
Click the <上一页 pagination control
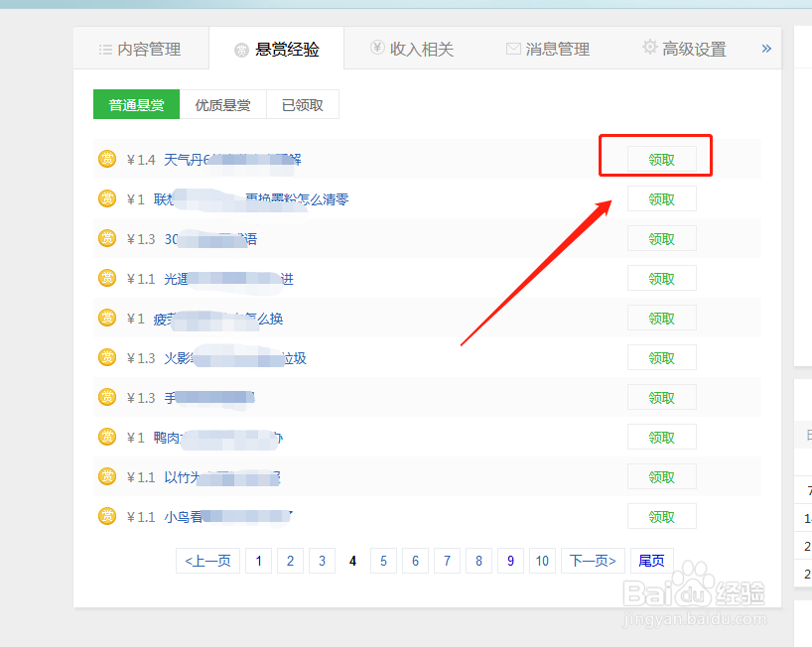207,561
